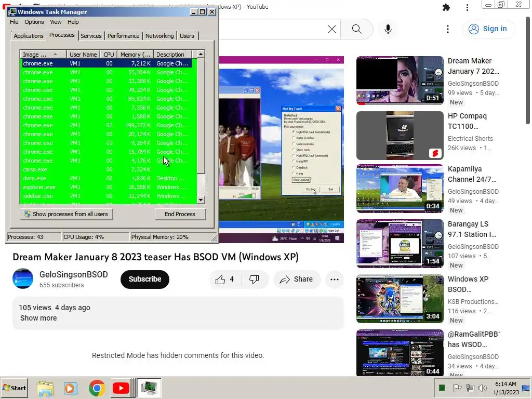Sort processes by Memory column
This screenshot has height=399, width=532.
pos(135,55)
